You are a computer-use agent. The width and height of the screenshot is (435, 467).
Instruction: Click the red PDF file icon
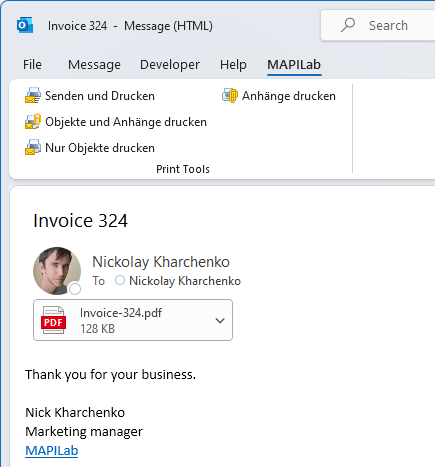53,320
